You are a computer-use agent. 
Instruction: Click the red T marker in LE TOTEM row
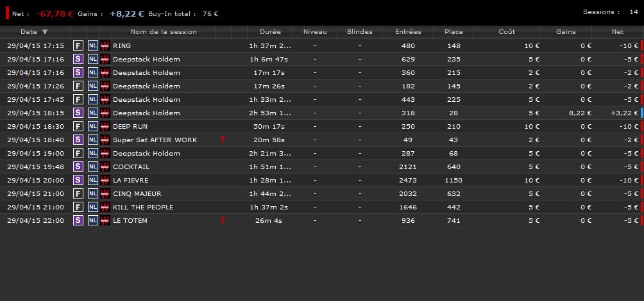pyautogui.click(x=223, y=220)
